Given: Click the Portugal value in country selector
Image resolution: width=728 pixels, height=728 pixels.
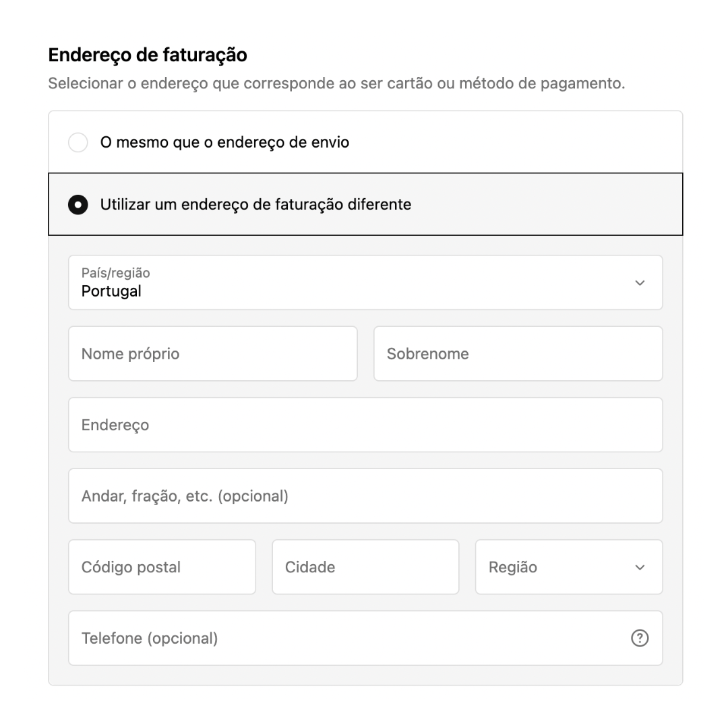Looking at the screenshot, I should (x=111, y=291).
